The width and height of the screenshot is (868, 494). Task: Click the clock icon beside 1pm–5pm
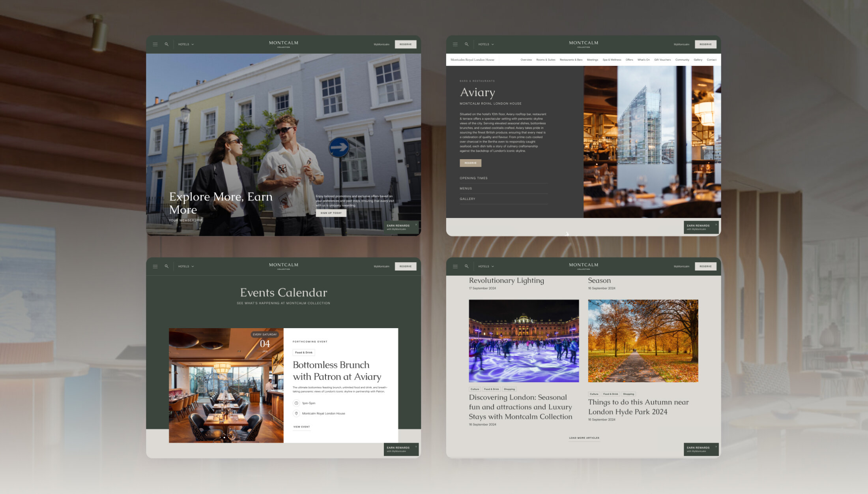(296, 403)
